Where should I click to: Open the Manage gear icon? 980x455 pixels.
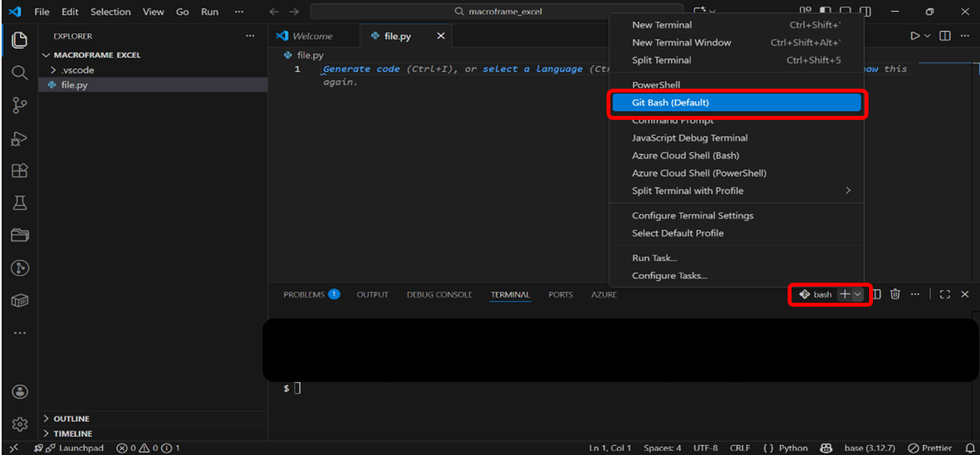tap(20, 424)
